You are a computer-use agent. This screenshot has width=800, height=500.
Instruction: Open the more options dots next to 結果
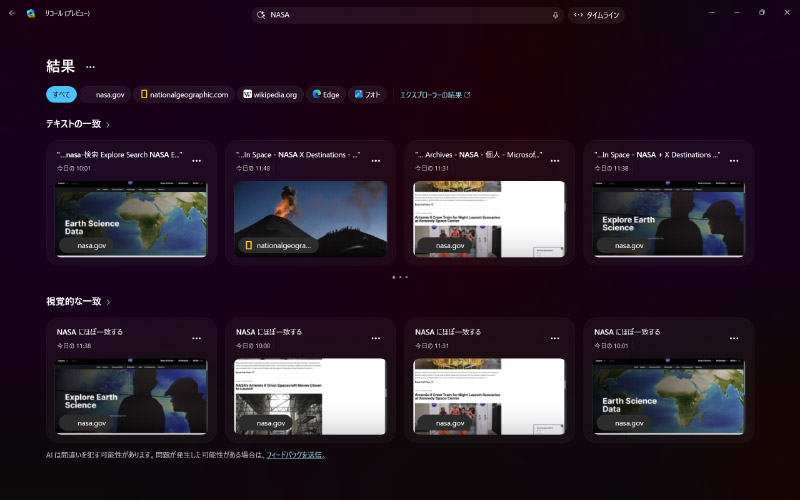click(x=90, y=67)
